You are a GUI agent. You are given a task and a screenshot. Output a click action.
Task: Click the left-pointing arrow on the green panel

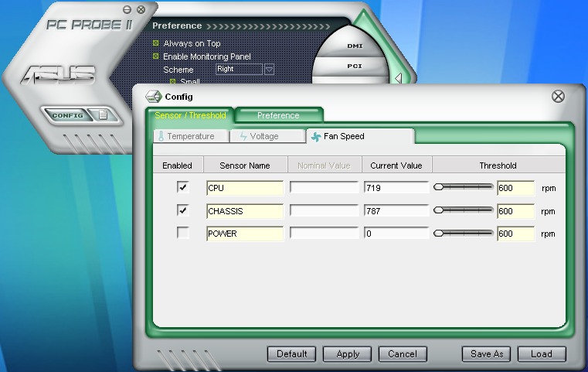click(x=398, y=78)
